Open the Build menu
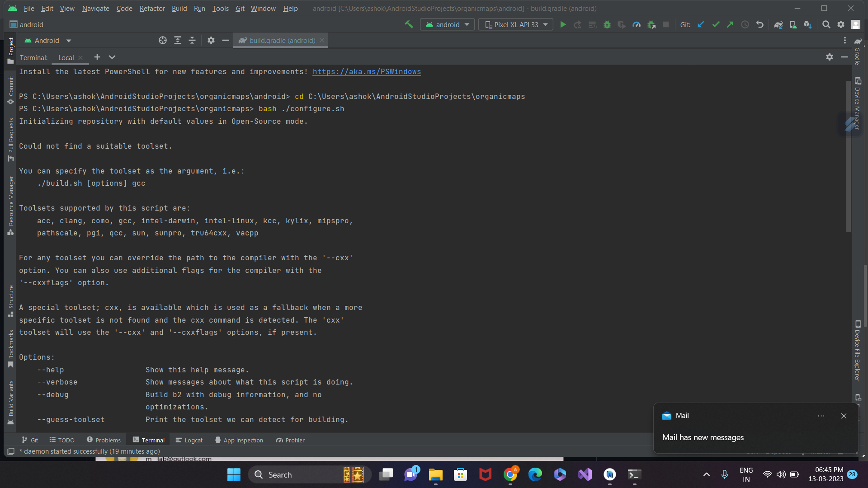 [x=179, y=8]
